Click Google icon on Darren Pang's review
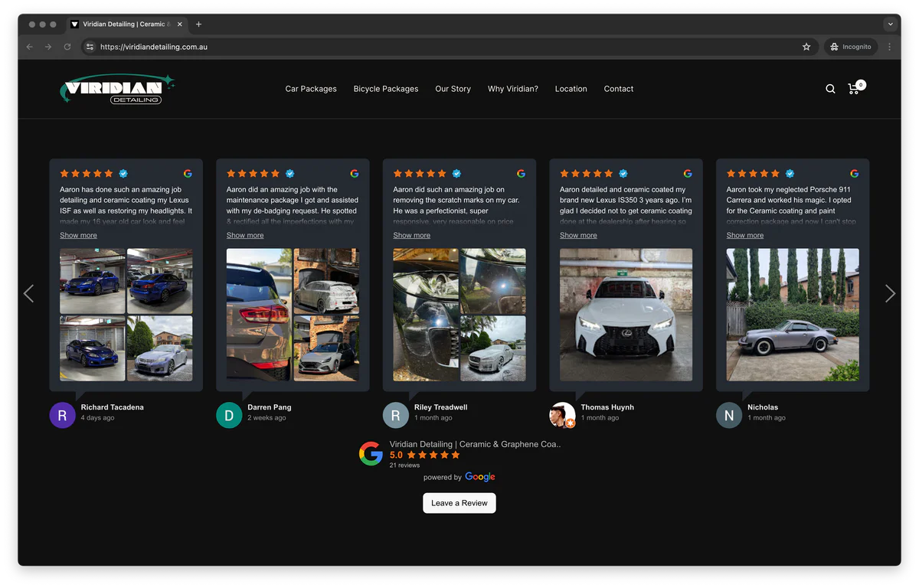Image resolution: width=919 pixels, height=588 pixels. (x=355, y=174)
